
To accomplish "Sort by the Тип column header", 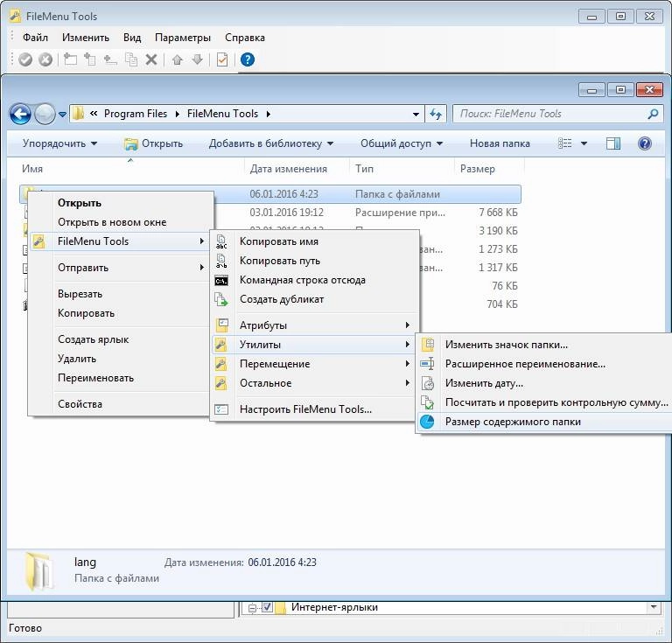I will 402,169.
